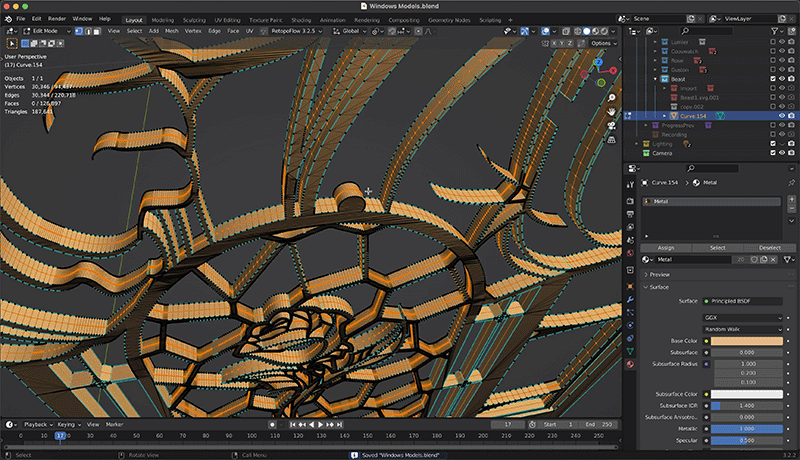Hide Curve.154 in viewport via eye icon
800x460 pixels.
click(x=782, y=115)
